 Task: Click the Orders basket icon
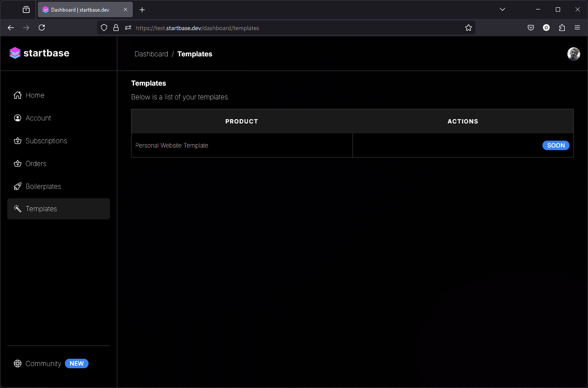18,163
